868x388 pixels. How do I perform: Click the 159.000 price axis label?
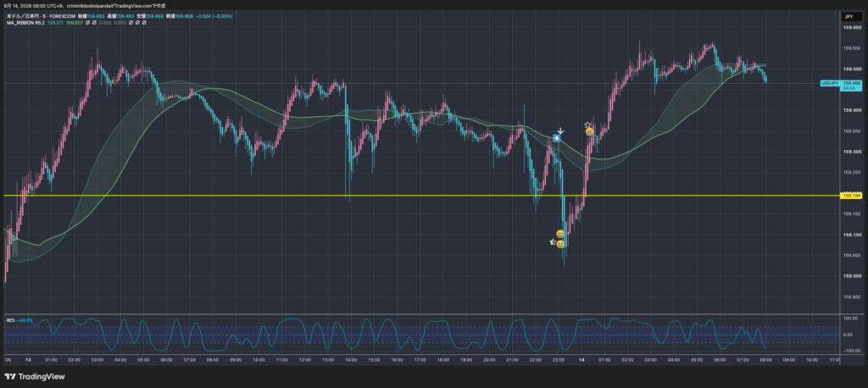(853, 275)
